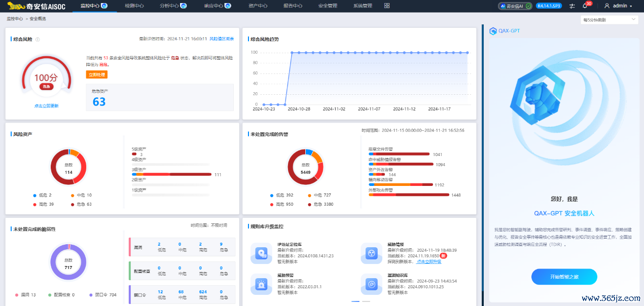The image size is (644, 306).
Task: Click the AI badge beside 监控中心
Action: pyautogui.click(x=104, y=6)
